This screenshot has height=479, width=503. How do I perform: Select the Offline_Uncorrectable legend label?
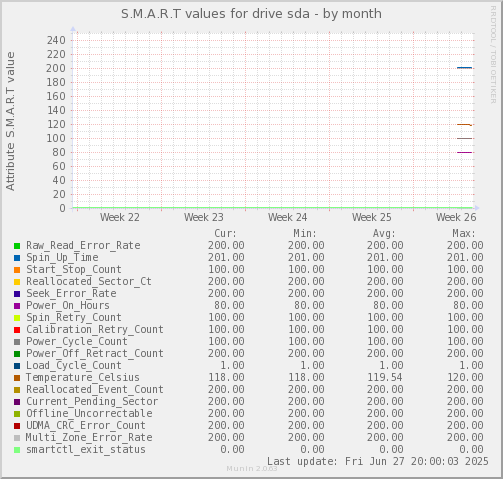coord(89,414)
